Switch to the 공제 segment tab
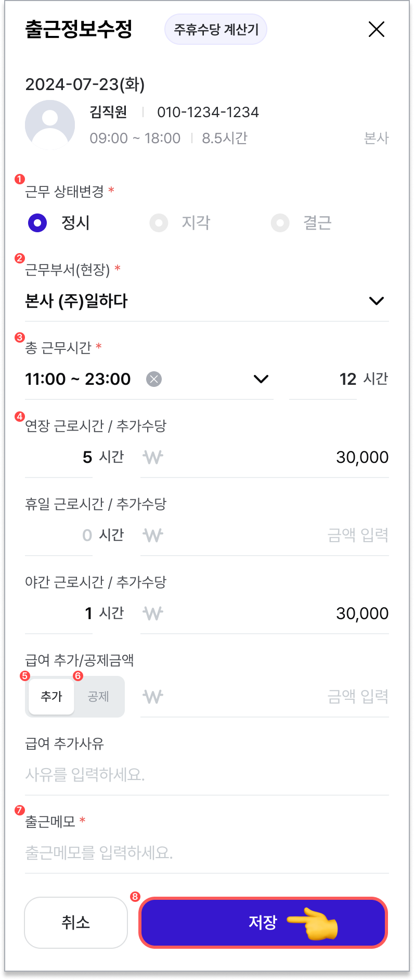The height and width of the screenshot is (980, 414). pos(98,697)
